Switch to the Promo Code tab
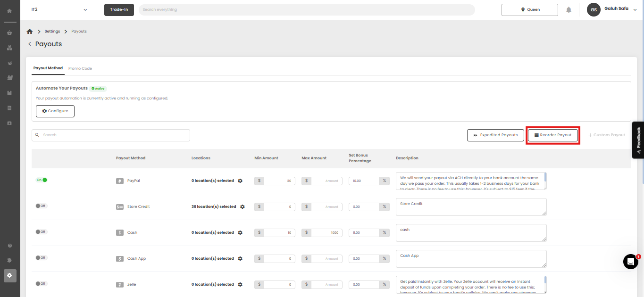This screenshot has height=297, width=644. pos(80,68)
